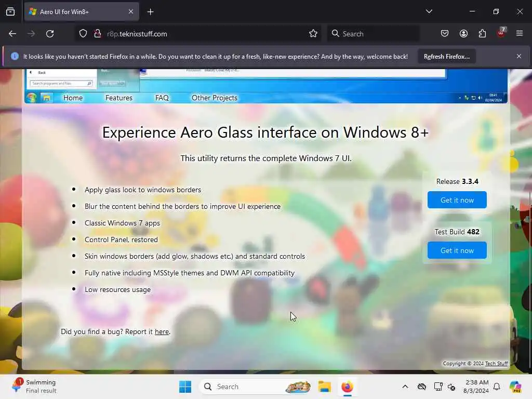
Task: Open the Firefox application hamburger menu
Action: (520, 33)
